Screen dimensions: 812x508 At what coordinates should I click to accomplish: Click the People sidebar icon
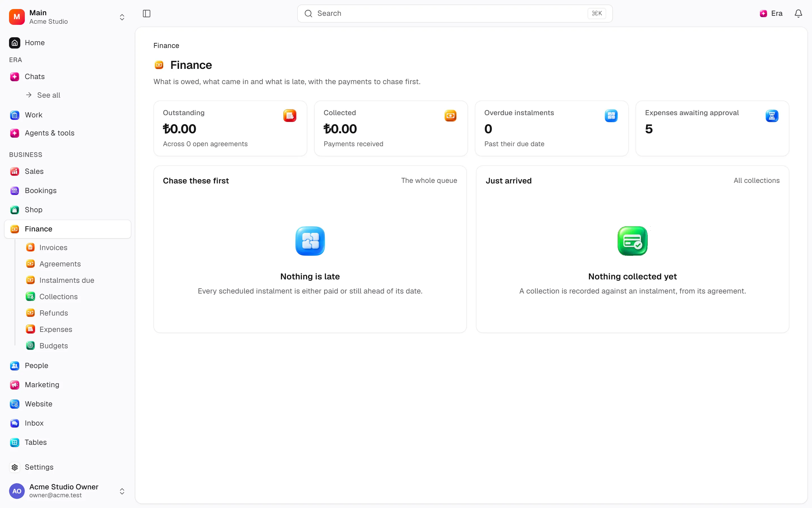[15, 365]
